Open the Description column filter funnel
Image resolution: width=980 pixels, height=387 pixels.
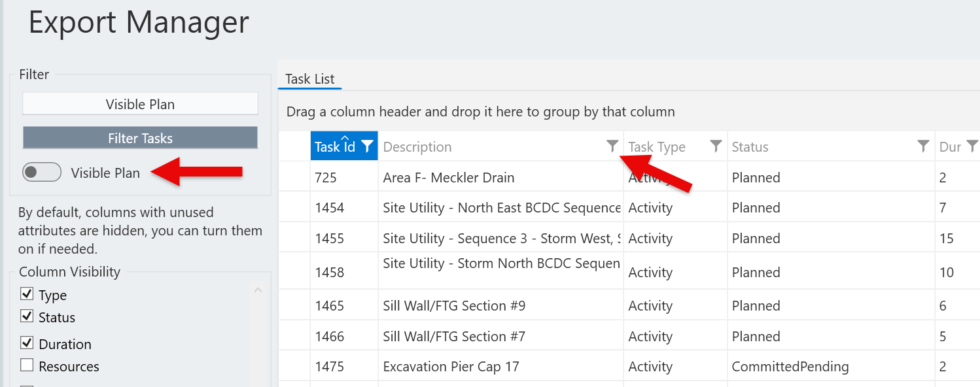coord(612,146)
